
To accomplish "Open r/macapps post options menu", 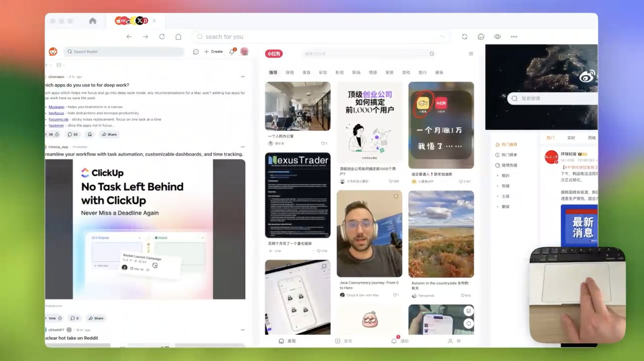I will 242,77.
